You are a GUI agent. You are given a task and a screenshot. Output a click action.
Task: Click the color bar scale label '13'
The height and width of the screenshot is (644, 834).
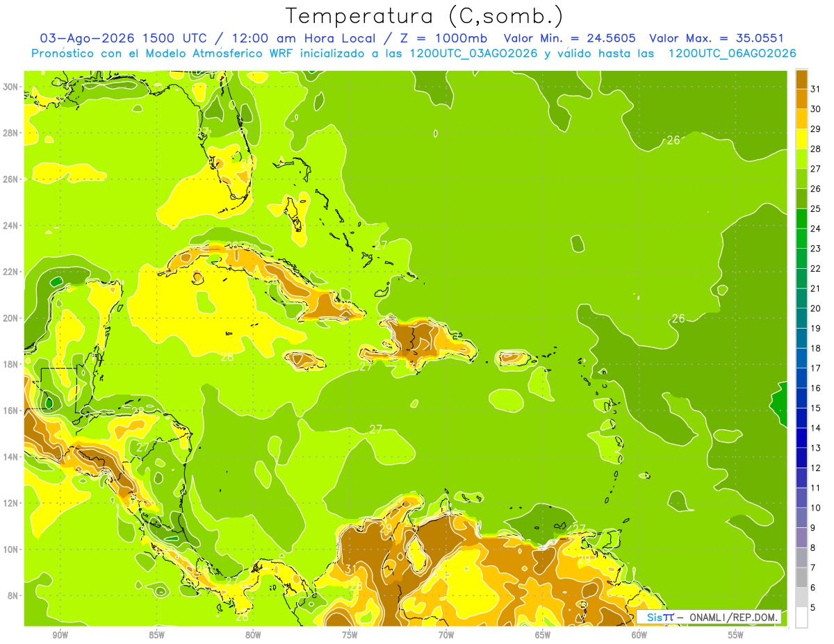coord(815,448)
